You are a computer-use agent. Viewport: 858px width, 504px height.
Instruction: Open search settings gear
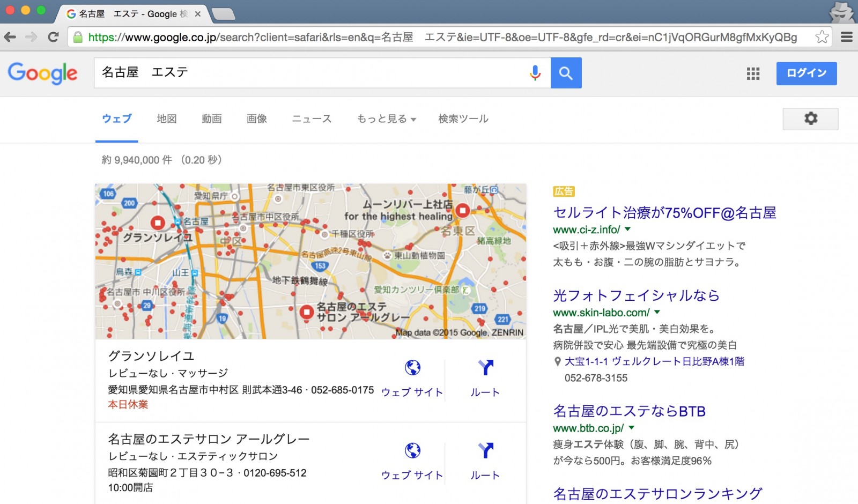pyautogui.click(x=810, y=118)
